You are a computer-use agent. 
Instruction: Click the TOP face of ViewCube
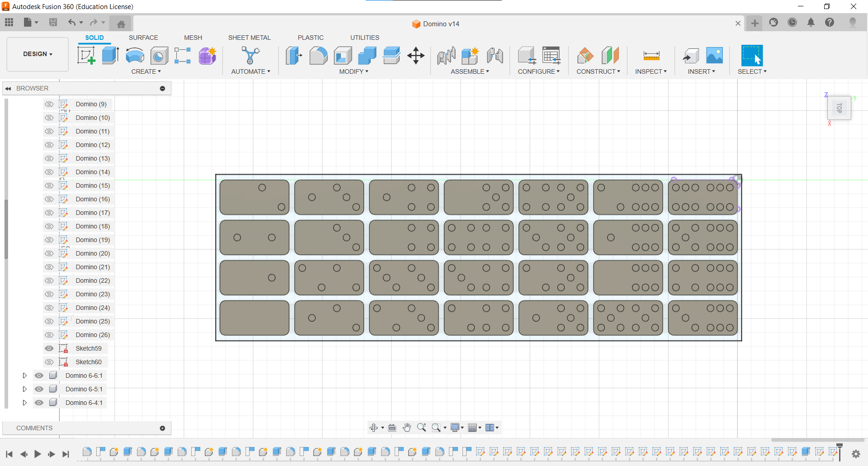point(839,108)
